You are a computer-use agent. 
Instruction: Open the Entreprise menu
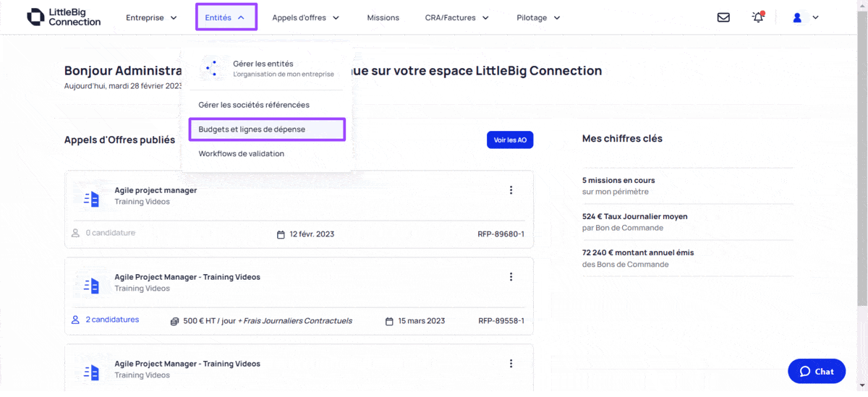coord(151,17)
